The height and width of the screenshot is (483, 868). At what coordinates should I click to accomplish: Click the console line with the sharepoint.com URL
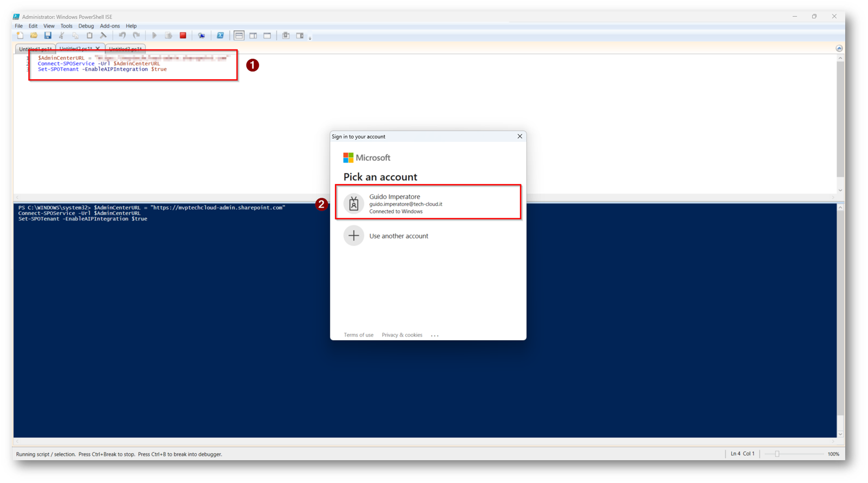pos(151,208)
